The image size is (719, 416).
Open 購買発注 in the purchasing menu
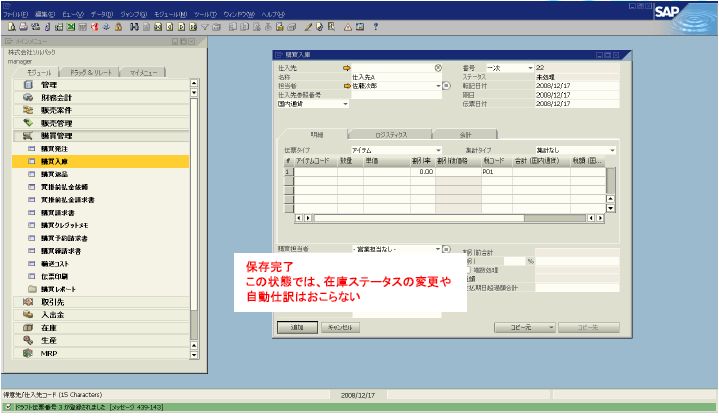tap(101, 149)
